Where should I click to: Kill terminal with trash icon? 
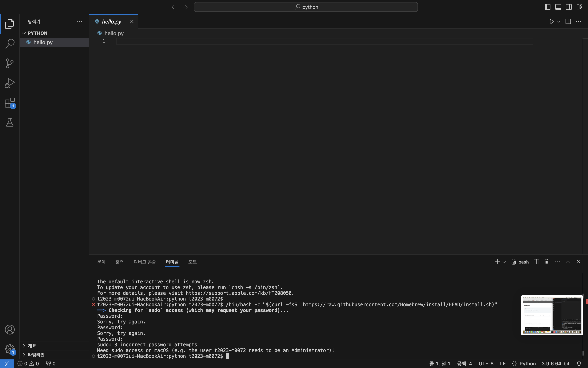coord(547,262)
